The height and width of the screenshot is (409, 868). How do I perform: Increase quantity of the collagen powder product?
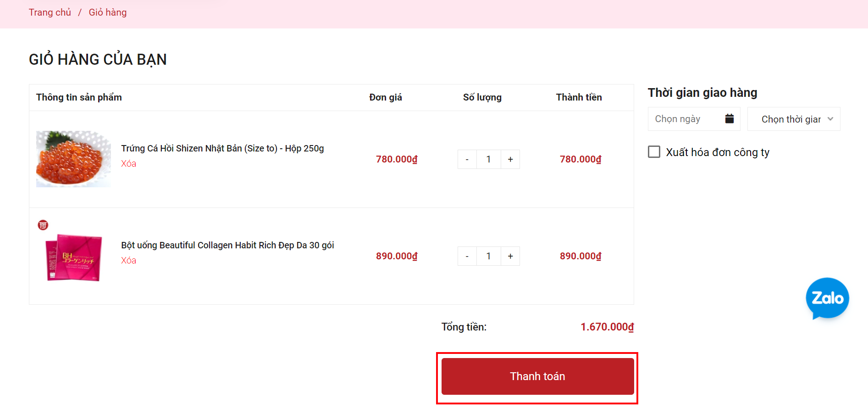tap(510, 256)
